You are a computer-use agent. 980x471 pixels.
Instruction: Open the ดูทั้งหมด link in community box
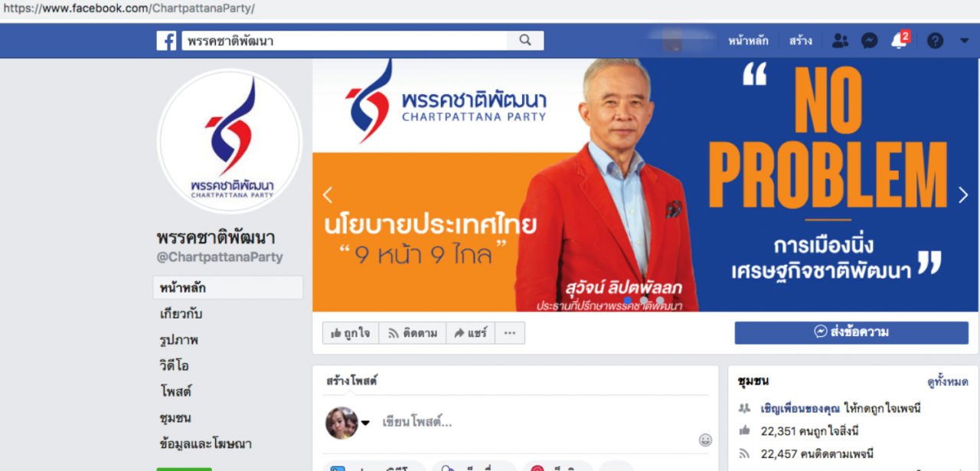click(948, 382)
